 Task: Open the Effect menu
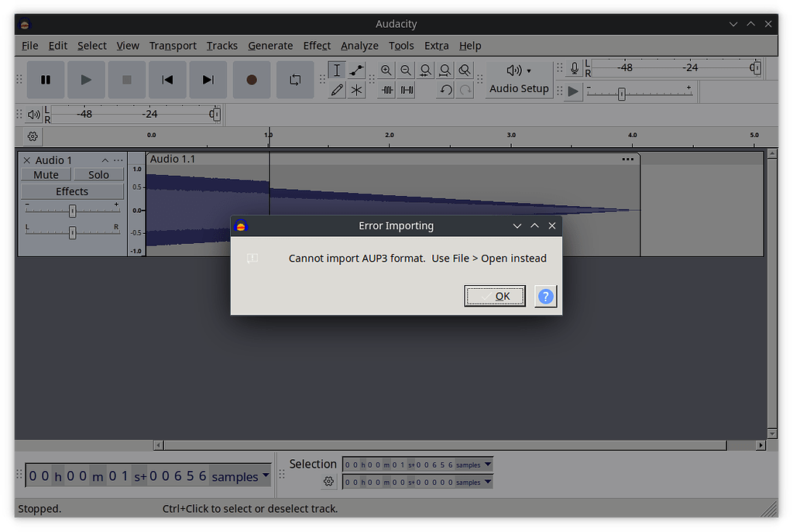317,46
